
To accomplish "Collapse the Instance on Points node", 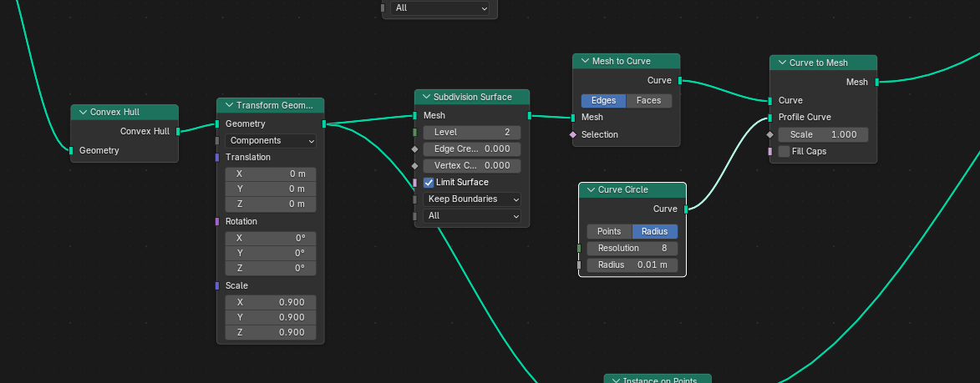I will click(x=616, y=380).
